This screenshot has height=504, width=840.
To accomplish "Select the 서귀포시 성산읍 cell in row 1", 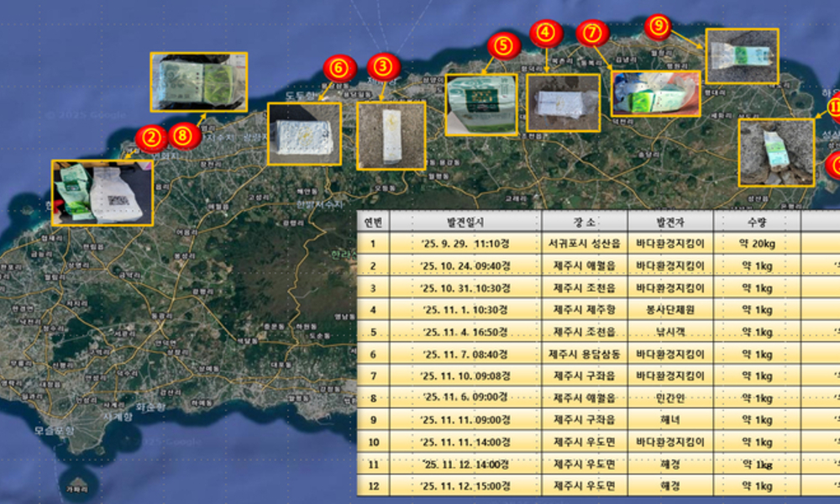I will (585, 244).
